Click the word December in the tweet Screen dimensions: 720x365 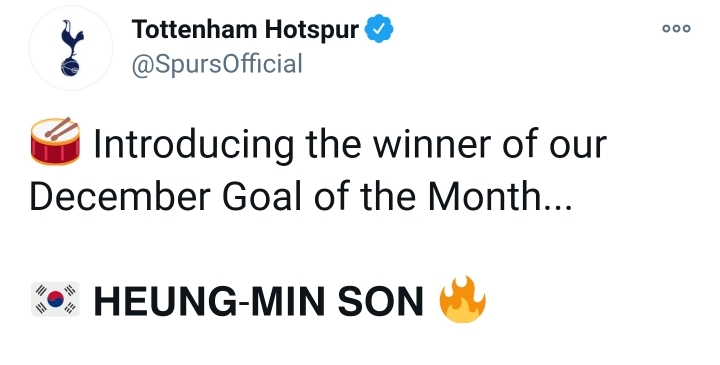120,197
